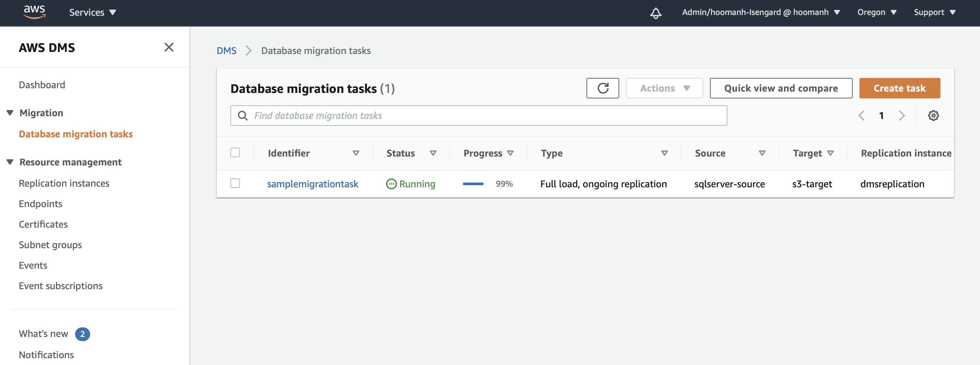Click the Running status icon
This screenshot has height=365, width=980.
391,184
